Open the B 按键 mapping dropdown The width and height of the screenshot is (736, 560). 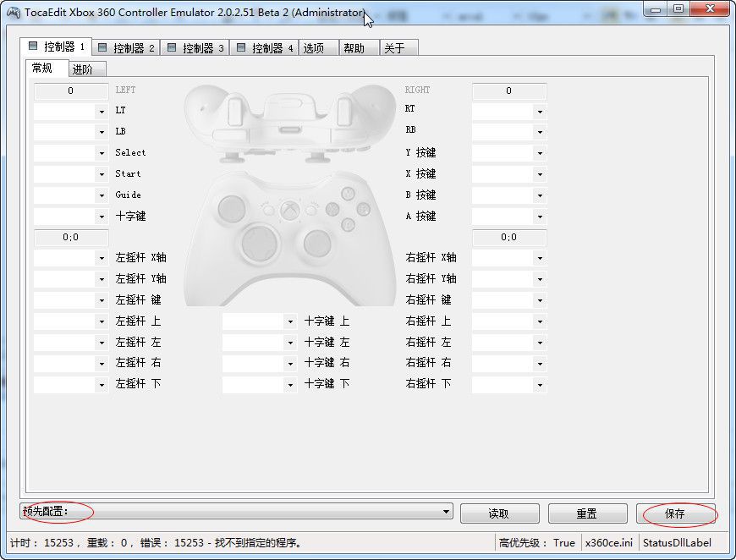(509, 195)
